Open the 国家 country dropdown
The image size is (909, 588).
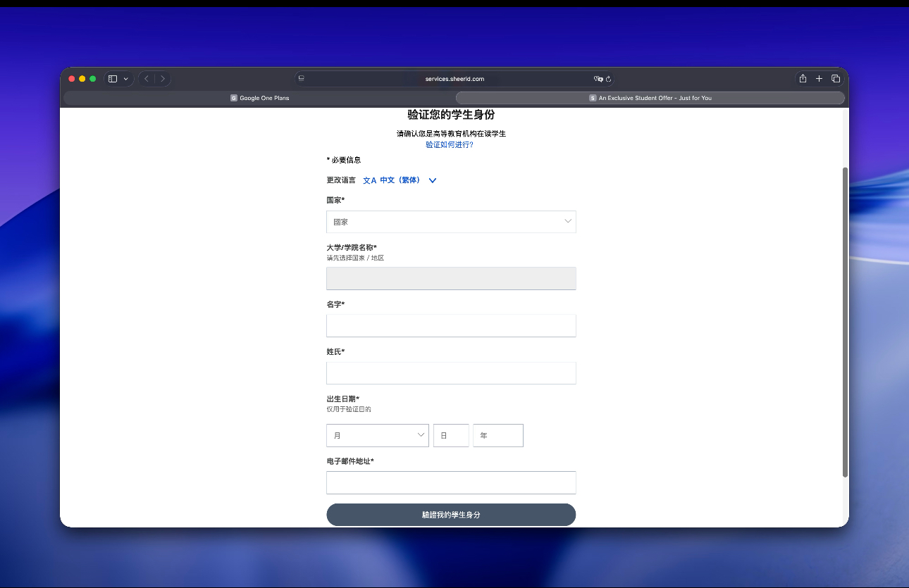451,221
